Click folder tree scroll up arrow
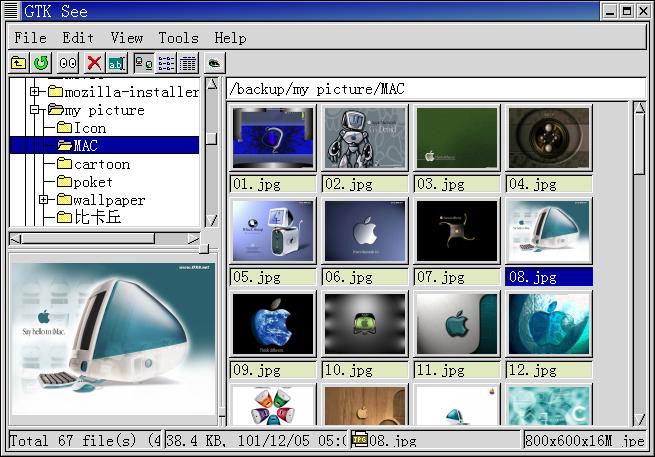 (212, 84)
